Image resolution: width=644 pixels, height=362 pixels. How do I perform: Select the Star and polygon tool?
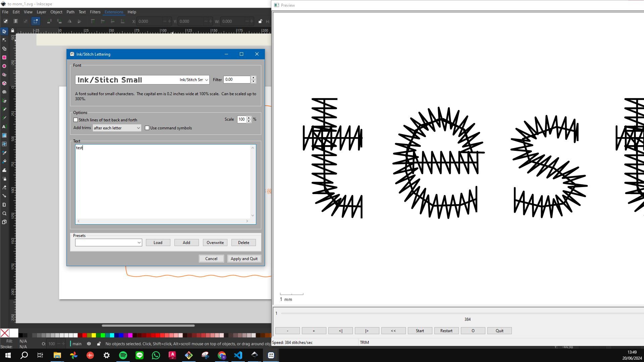point(4,75)
